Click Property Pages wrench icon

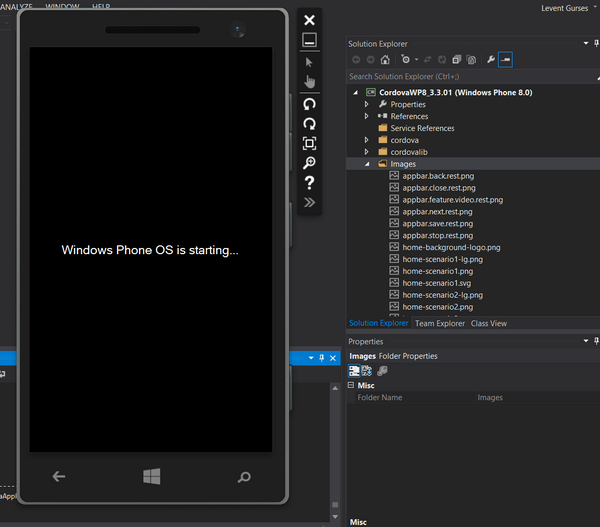[382, 370]
